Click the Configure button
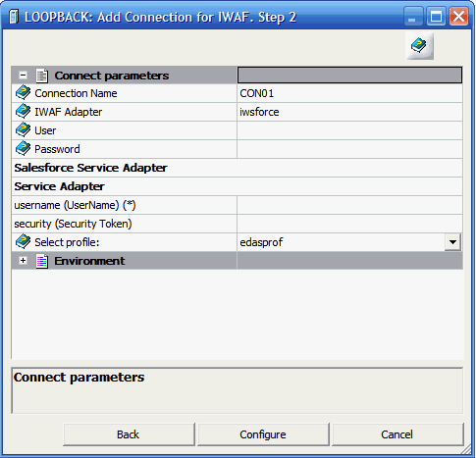 (263, 434)
